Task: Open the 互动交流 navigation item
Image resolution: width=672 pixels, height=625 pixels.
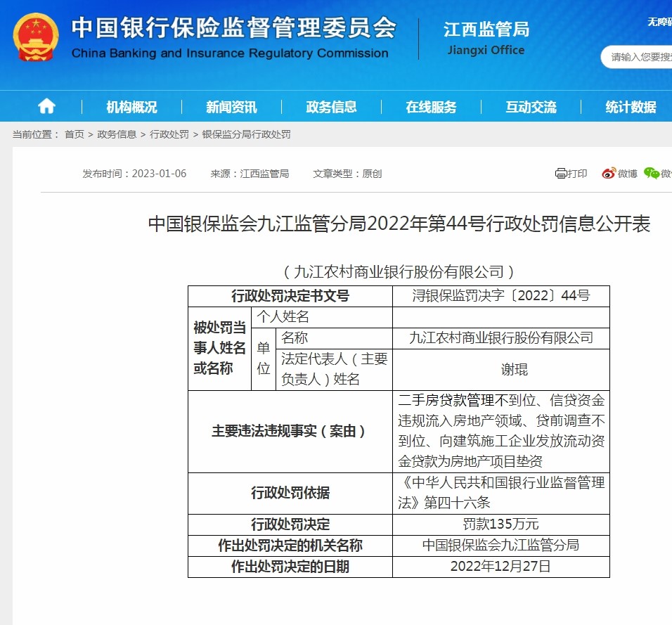Action: (x=531, y=107)
